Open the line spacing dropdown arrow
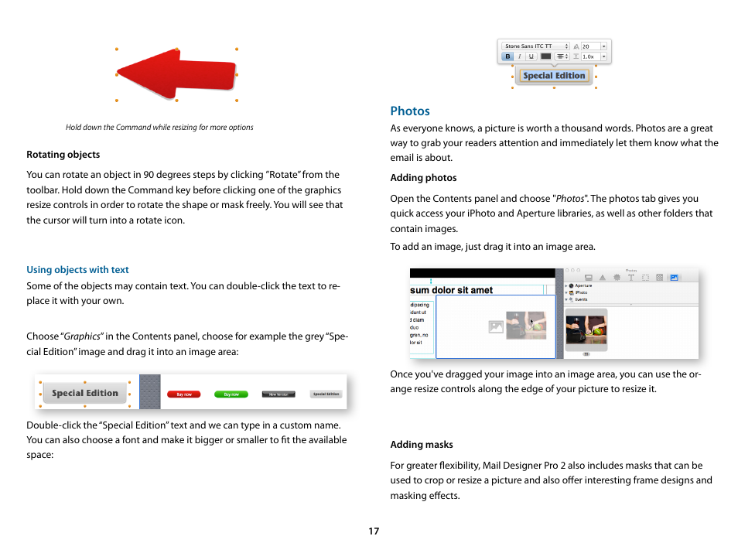The image size is (738, 560). pos(604,56)
